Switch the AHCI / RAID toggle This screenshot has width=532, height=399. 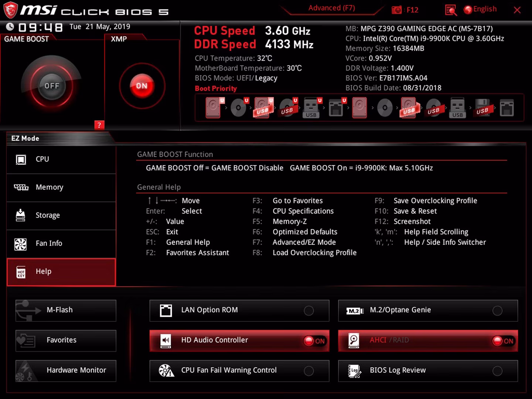503,341
